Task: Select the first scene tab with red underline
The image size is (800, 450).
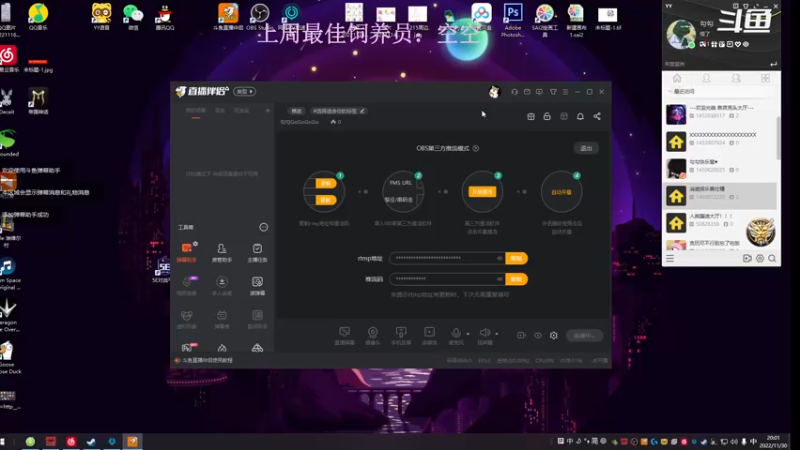Action: coord(195,111)
